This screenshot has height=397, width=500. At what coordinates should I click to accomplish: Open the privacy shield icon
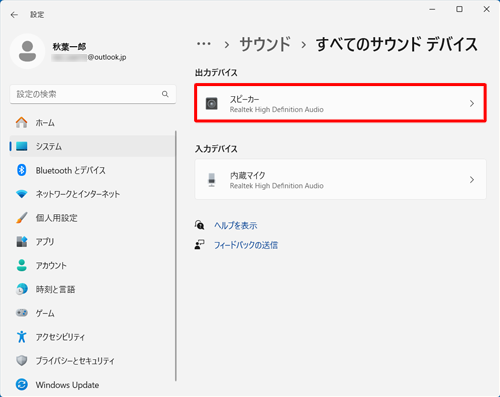coord(22,361)
